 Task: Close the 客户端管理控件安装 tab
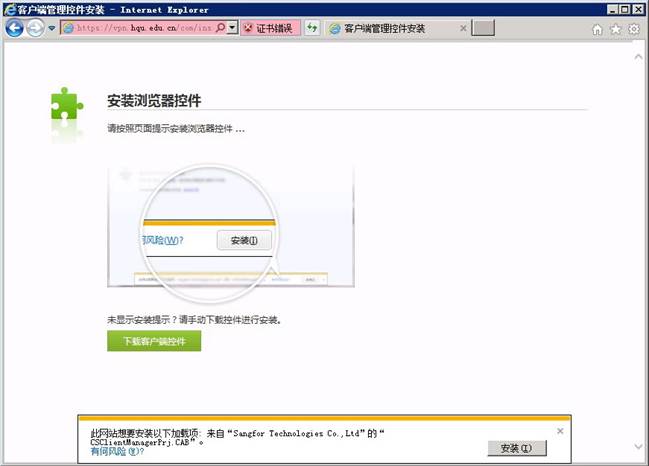[463, 28]
